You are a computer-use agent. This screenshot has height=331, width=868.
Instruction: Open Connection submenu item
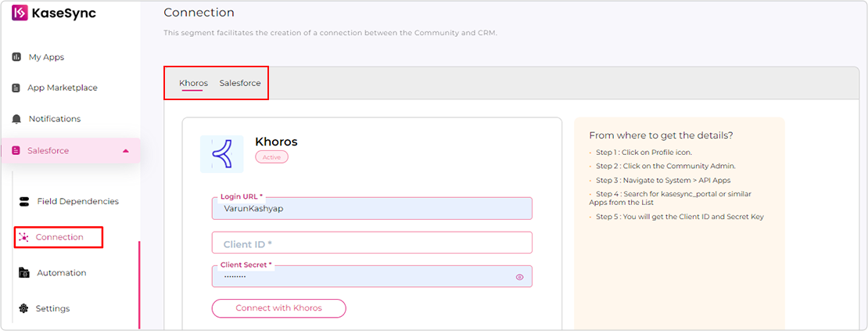59,237
